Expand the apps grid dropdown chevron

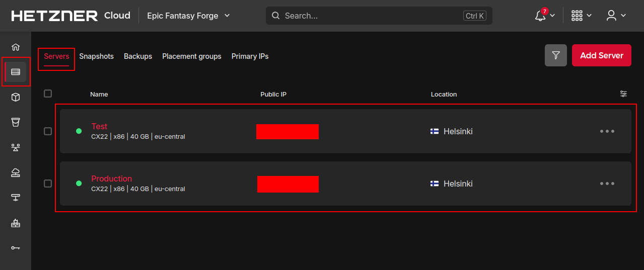coord(589,16)
